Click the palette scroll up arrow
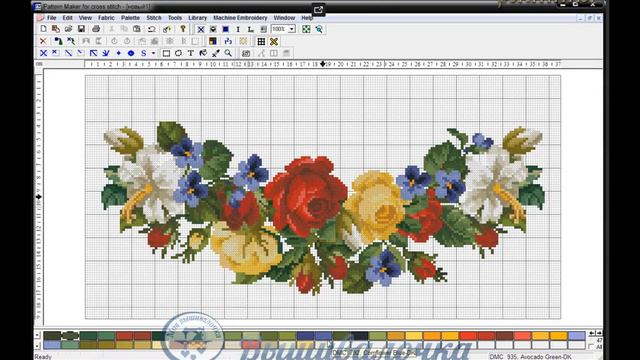 (38, 335)
